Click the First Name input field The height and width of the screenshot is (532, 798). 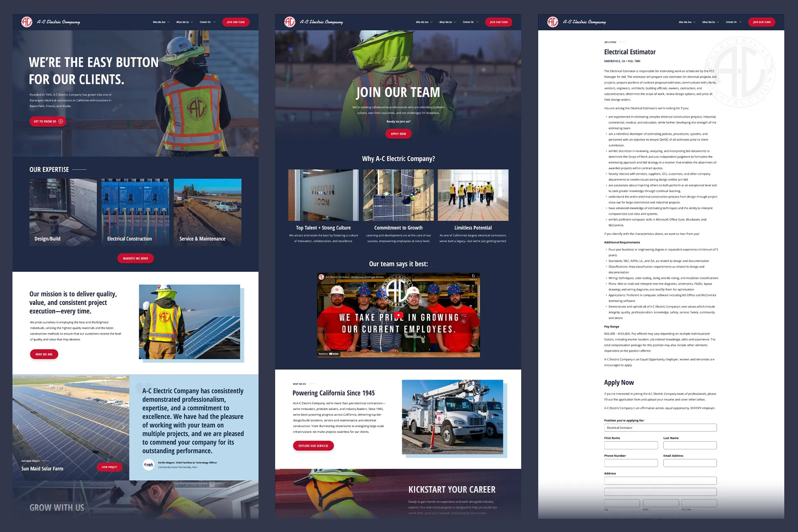(631, 445)
